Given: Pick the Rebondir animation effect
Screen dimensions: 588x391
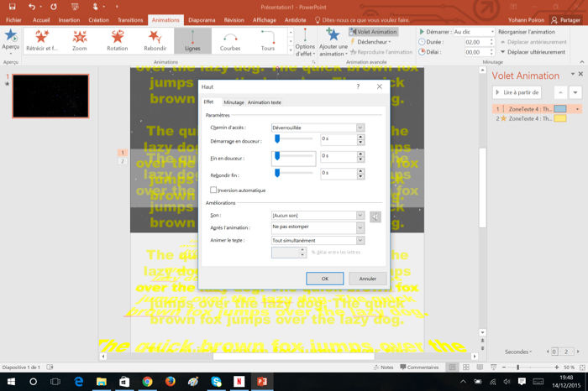Looking at the screenshot, I should coord(155,39).
